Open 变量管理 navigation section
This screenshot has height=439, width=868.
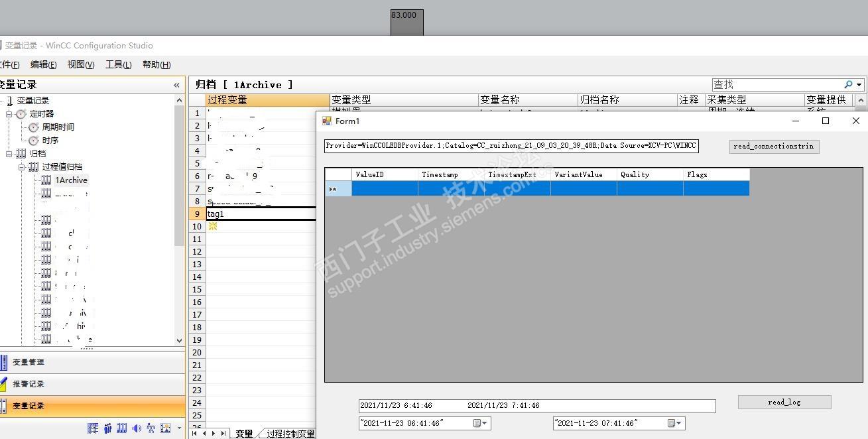click(92, 362)
